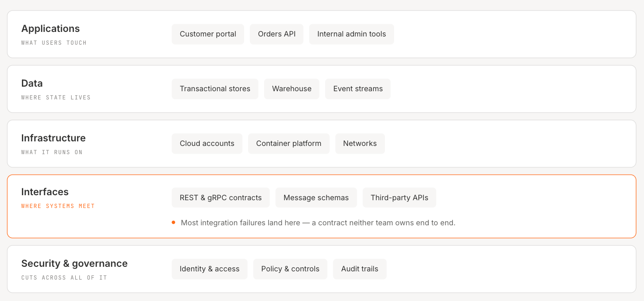This screenshot has width=644, height=301.
Task: Select the Orders API chip
Action: click(277, 34)
